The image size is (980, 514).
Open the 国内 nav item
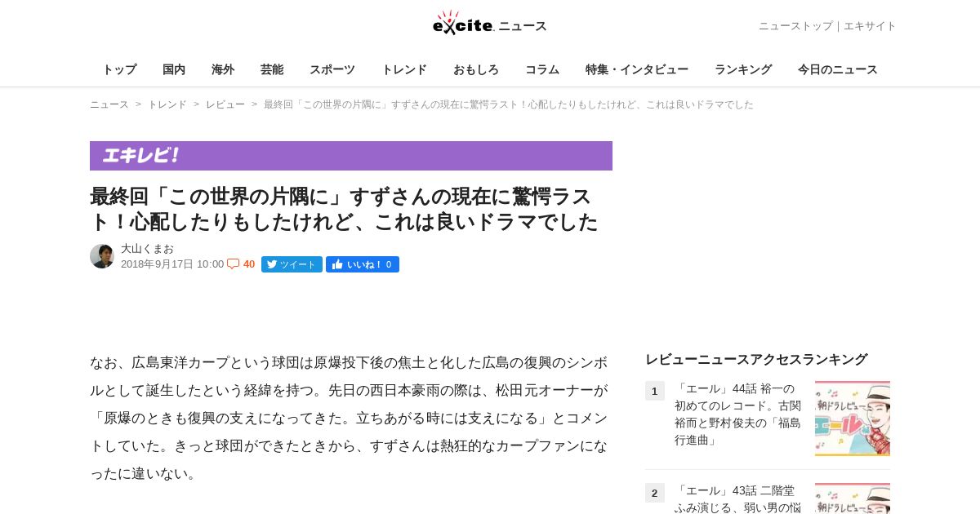pos(174,69)
